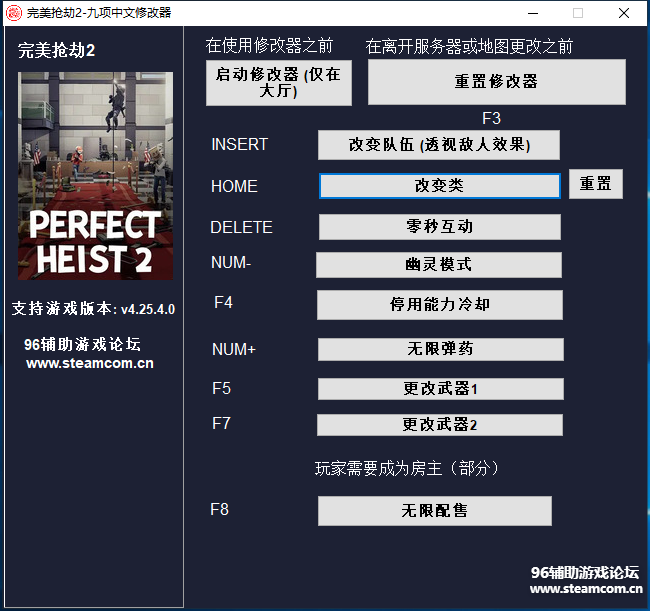Select the 改变类 button
This screenshot has height=611, width=650.
[x=439, y=186]
